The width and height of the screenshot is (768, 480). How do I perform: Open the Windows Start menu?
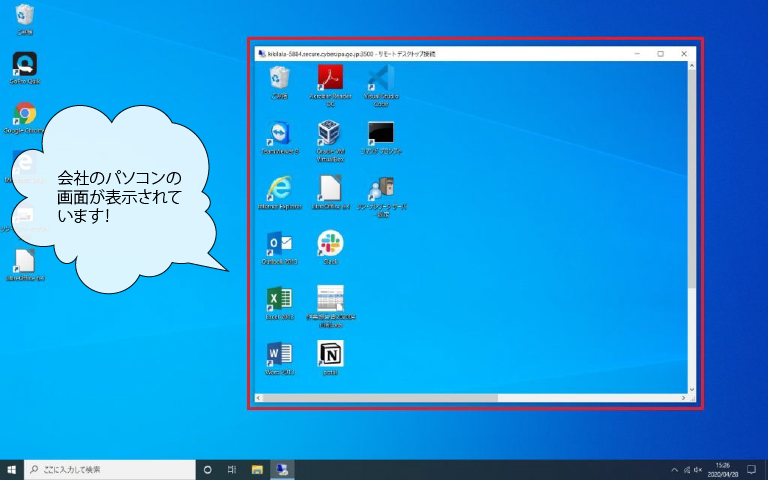12,470
